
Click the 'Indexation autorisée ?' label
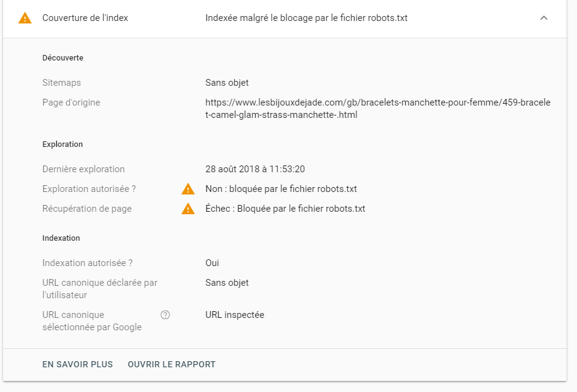tap(88, 263)
